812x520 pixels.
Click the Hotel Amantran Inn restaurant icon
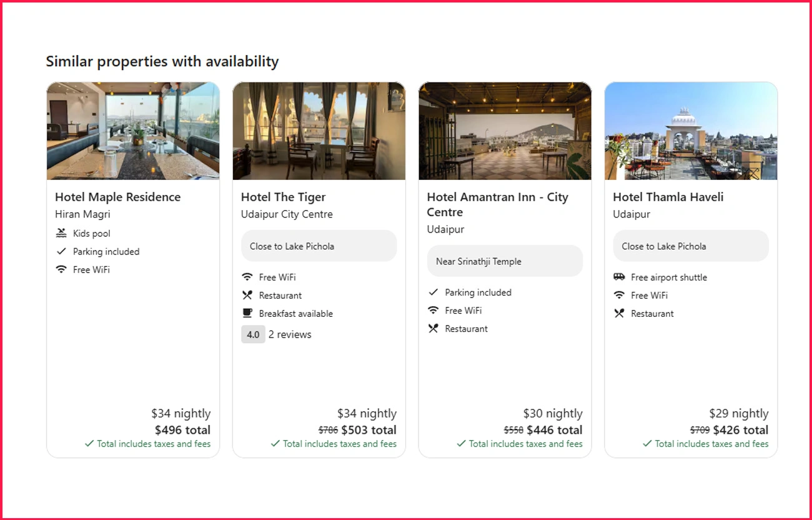(433, 328)
